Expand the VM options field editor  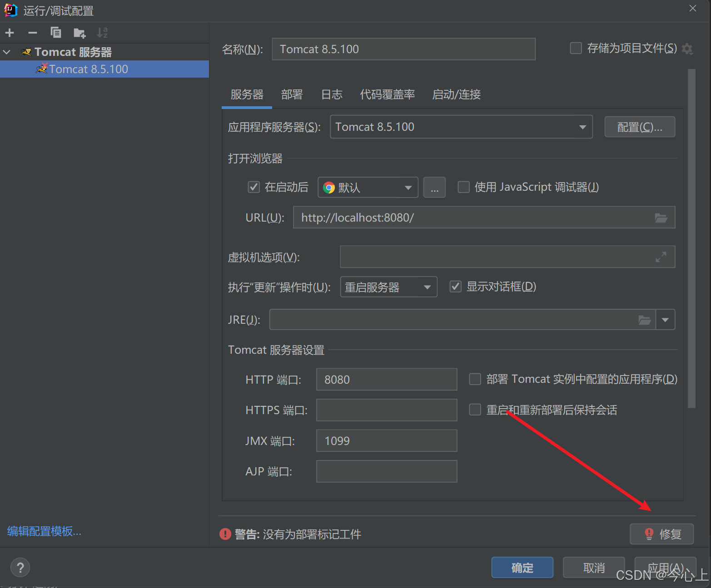coord(661,257)
